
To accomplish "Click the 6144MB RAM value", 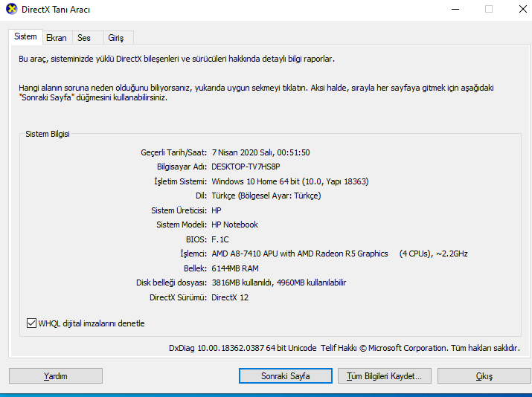I will (x=235, y=268).
